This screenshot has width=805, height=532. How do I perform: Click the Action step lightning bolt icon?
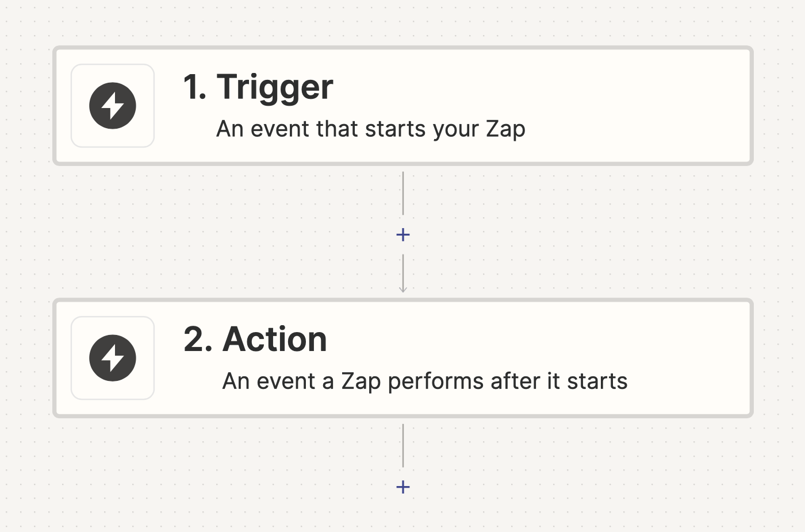click(113, 358)
